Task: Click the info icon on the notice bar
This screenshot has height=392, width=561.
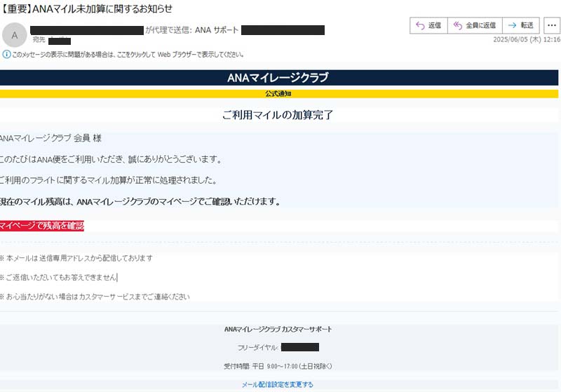Action: (x=6, y=55)
